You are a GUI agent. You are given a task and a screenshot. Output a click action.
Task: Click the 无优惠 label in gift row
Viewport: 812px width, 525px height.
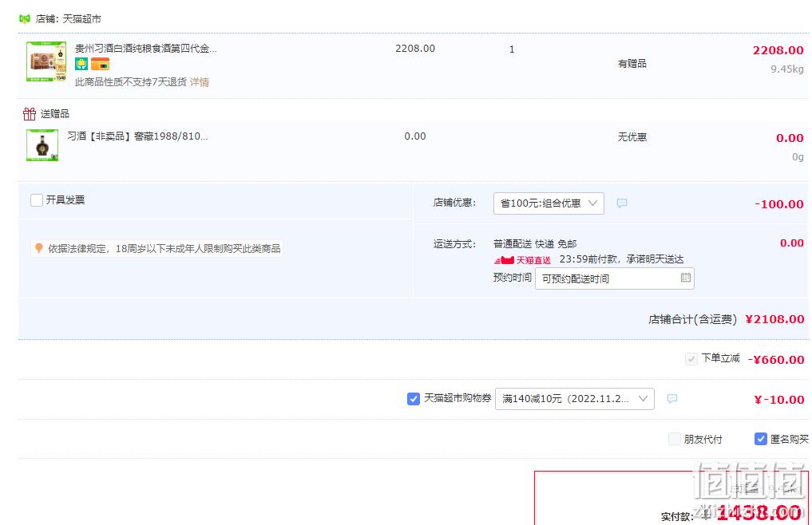tap(632, 136)
